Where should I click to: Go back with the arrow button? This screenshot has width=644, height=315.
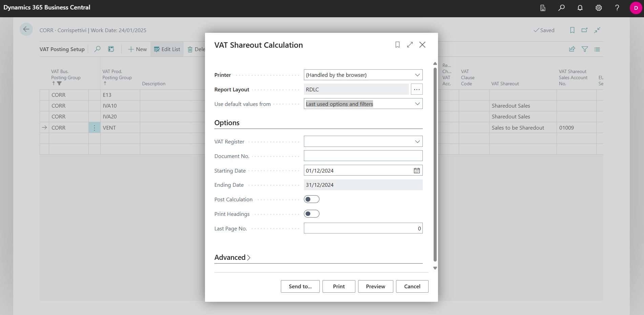point(26,29)
